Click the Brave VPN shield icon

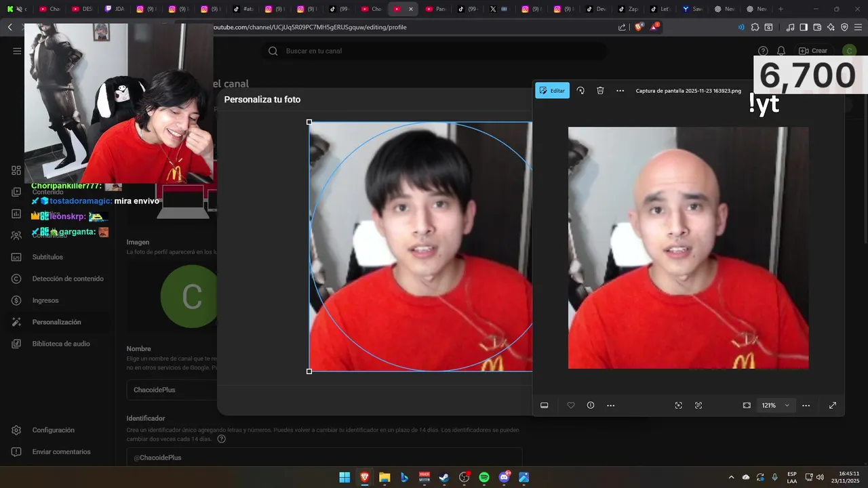pos(844,27)
